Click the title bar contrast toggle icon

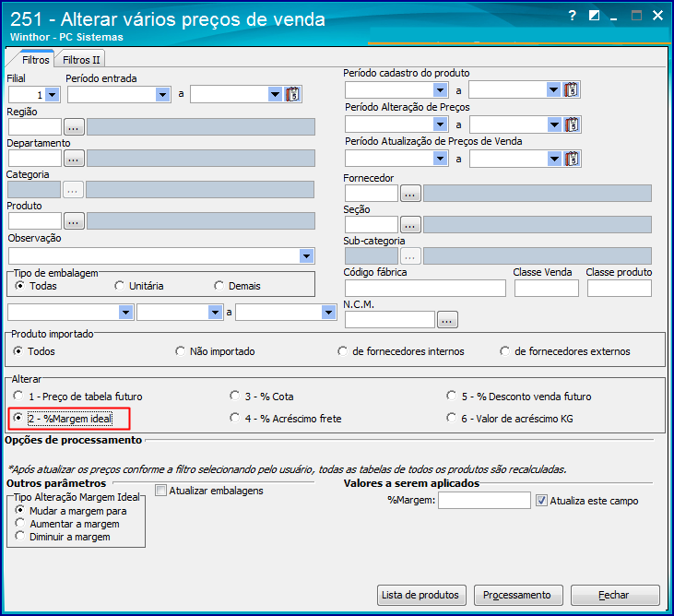[594, 16]
